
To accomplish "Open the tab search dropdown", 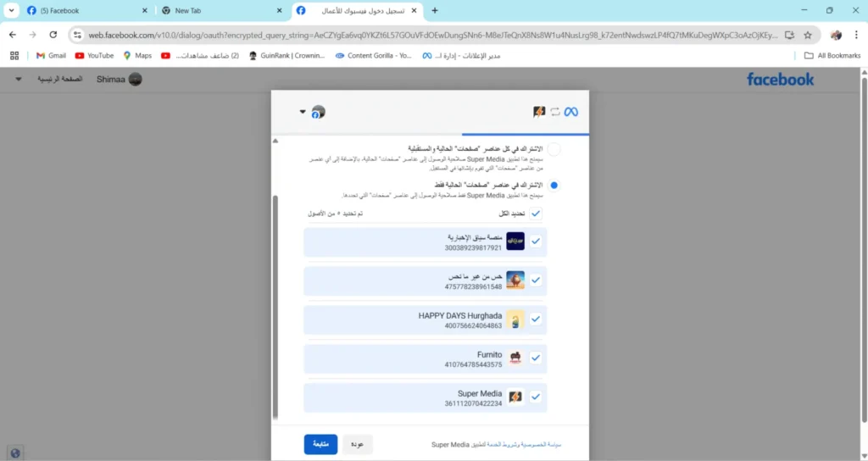I will (11, 10).
